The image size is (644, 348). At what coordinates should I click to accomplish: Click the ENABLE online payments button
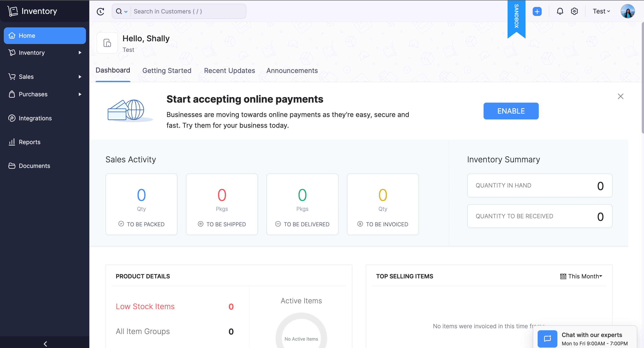pos(511,111)
